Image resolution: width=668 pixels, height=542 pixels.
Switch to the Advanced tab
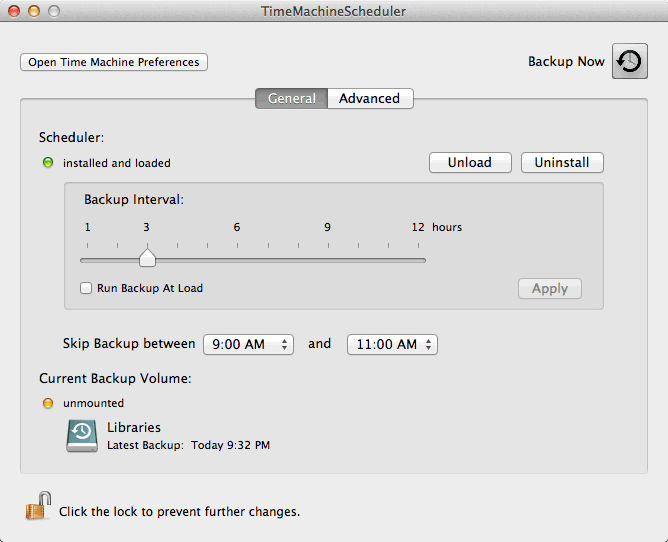click(370, 98)
